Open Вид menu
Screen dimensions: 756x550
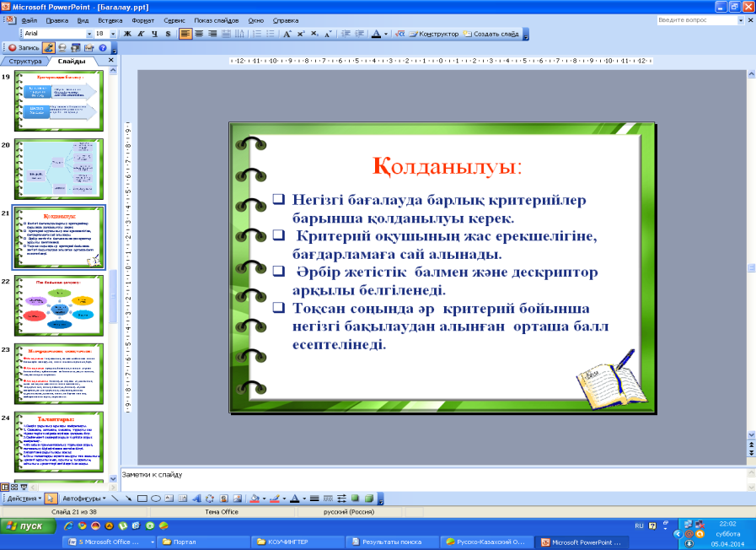click(83, 21)
